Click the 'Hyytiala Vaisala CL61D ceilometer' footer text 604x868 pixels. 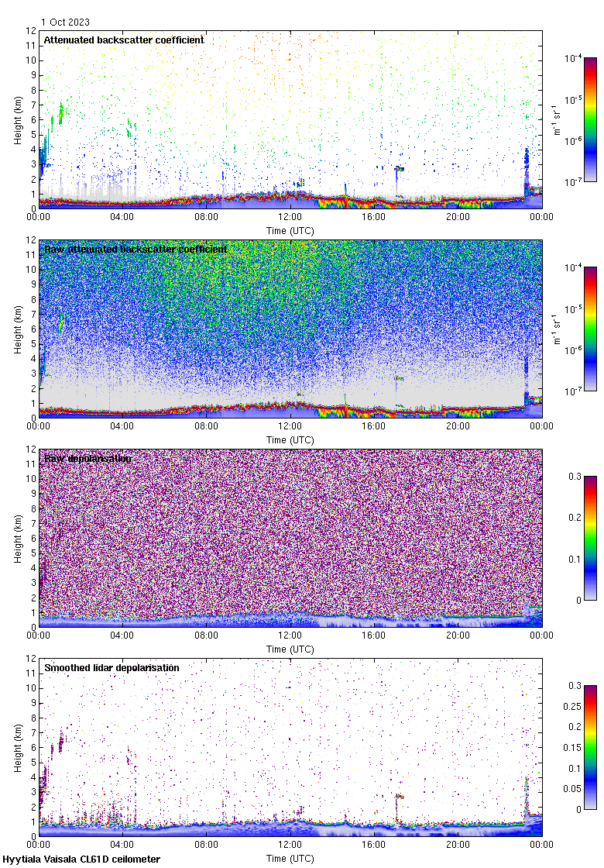(81, 859)
